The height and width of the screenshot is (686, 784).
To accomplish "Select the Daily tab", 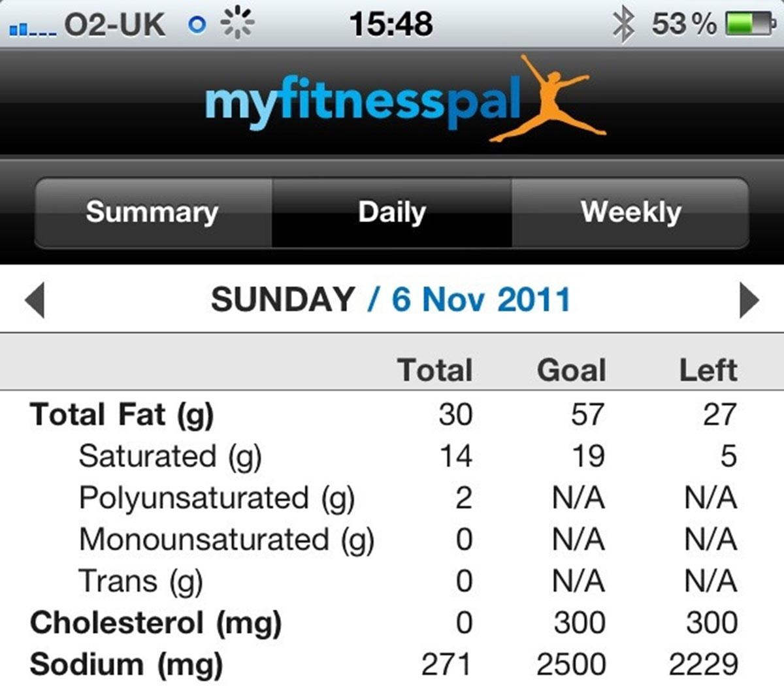I will 392,212.
